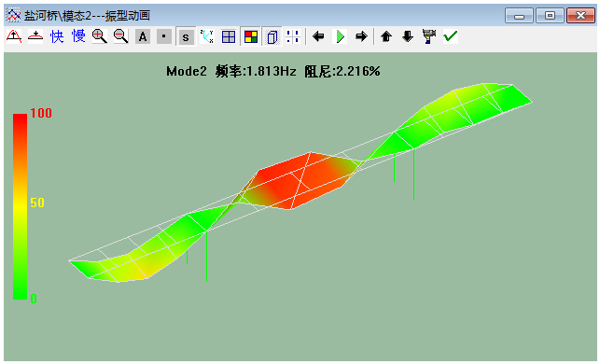Toggle the 3D box view icon
This screenshot has width=600, height=364.
pos(272,36)
